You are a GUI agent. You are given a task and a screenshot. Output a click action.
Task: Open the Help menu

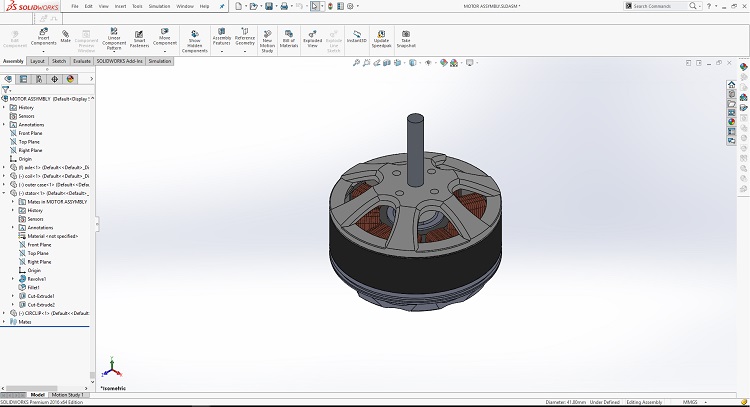click(204, 6)
